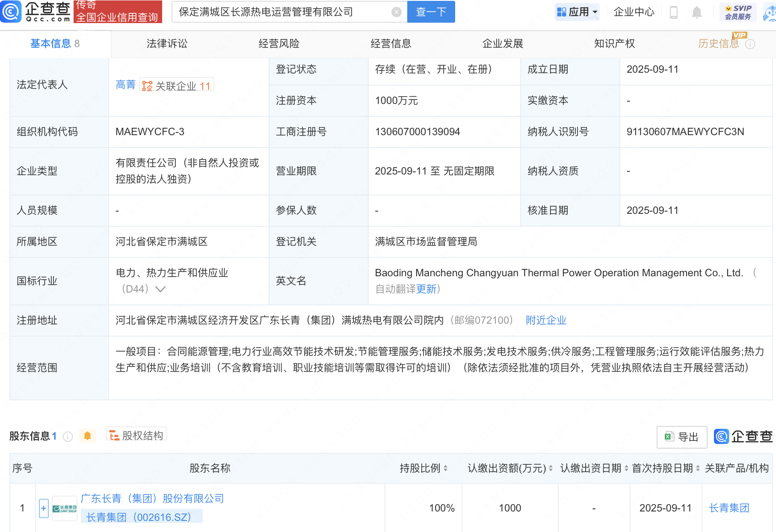Click the 全国企业信用查询 red banner

118,12
